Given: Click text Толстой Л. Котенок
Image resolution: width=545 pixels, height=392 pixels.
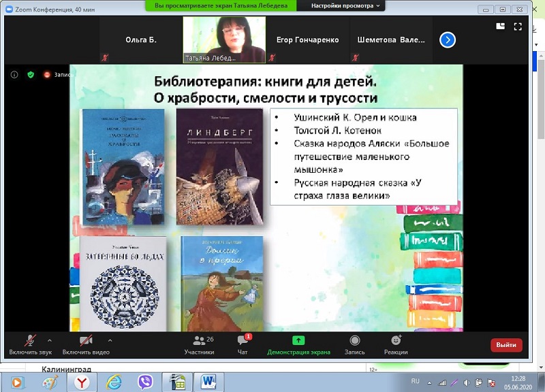Looking at the screenshot, I should tap(337, 131).
